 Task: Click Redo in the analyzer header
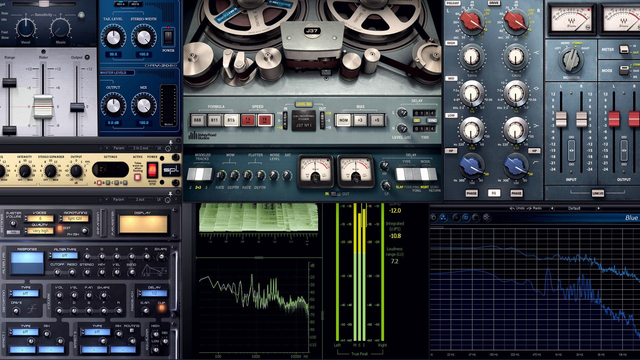(x=535, y=208)
